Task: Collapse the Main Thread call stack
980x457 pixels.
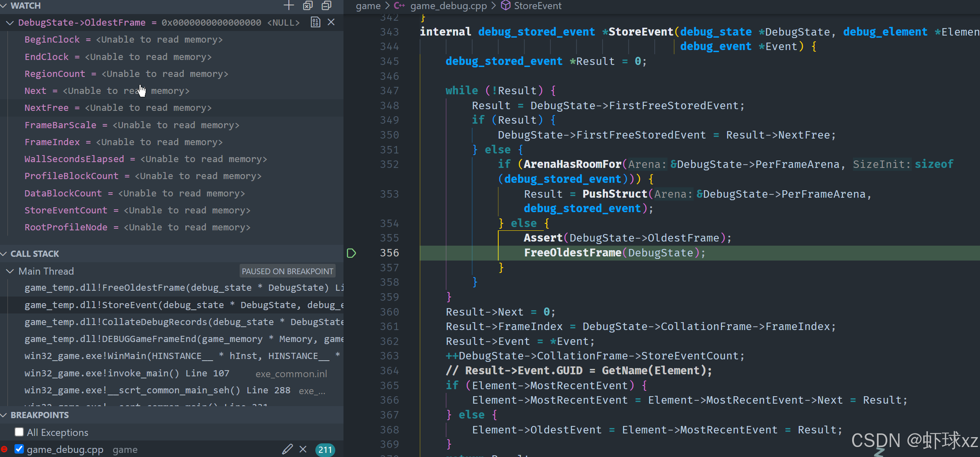Action: [x=10, y=271]
